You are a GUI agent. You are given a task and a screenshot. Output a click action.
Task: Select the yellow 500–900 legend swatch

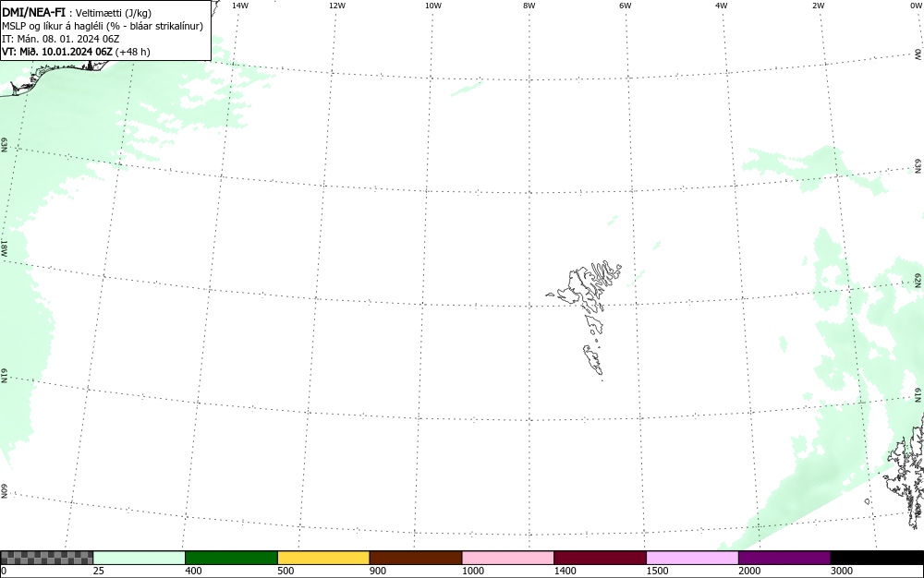coord(323,558)
